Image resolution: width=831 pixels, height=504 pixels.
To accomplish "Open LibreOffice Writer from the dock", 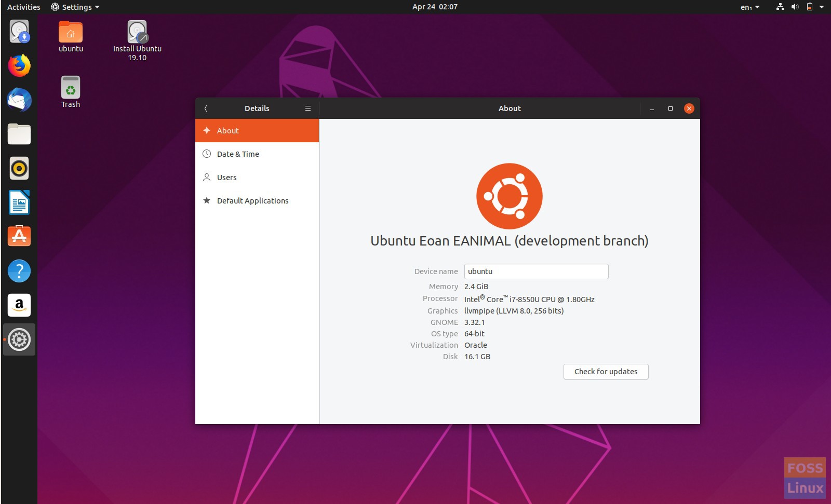I will pos(19,202).
